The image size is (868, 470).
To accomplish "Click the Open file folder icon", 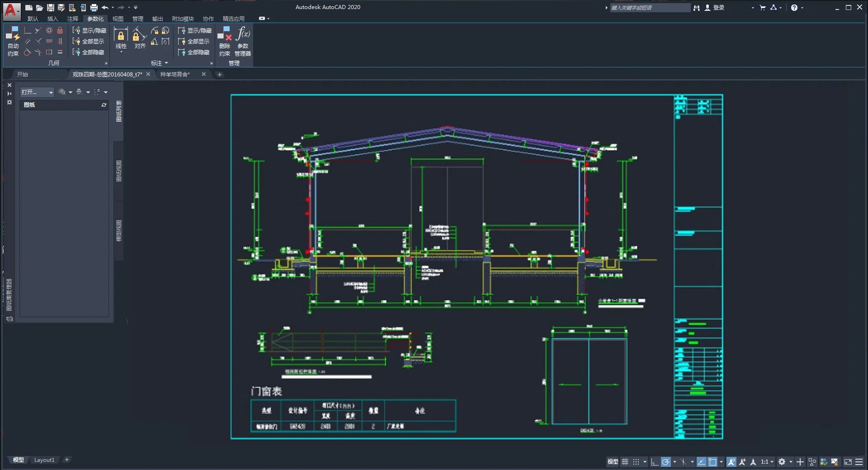I will tap(39, 8).
